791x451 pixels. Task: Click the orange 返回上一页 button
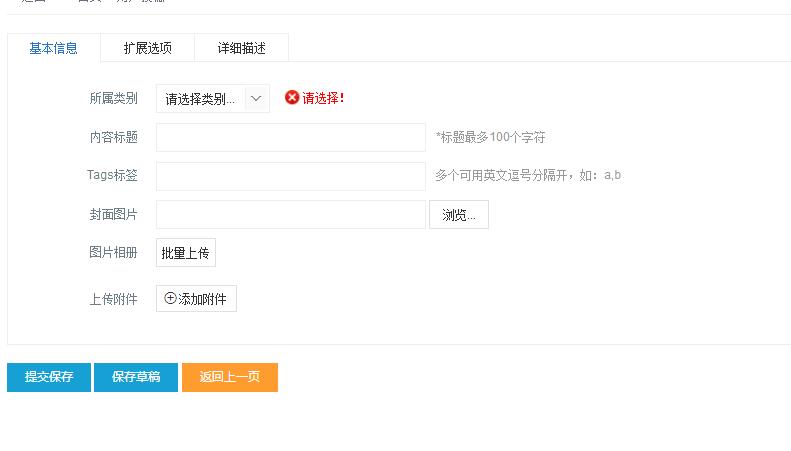230,377
